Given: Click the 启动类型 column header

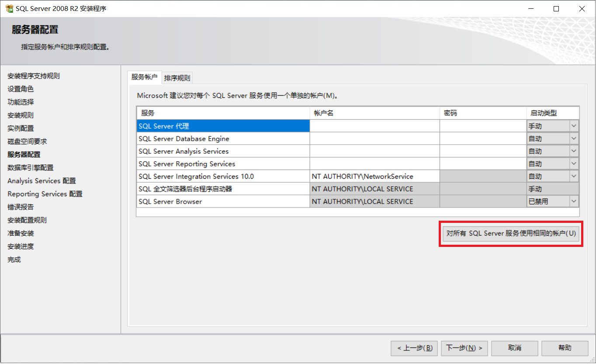Looking at the screenshot, I should 553,113.
